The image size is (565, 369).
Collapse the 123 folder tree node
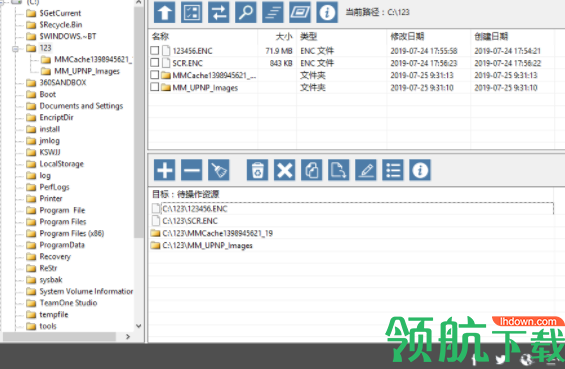tap(15, 48)
